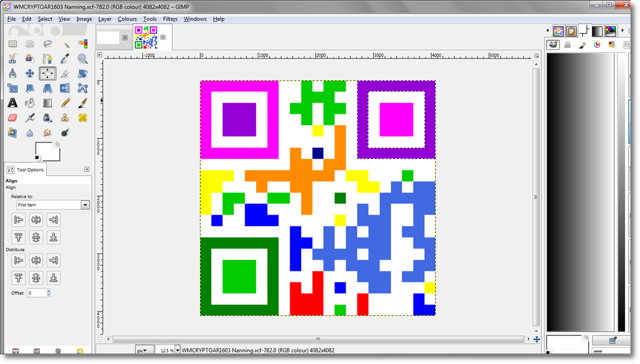Show next dock tabs with right arrow

click(x=622, y=31)
